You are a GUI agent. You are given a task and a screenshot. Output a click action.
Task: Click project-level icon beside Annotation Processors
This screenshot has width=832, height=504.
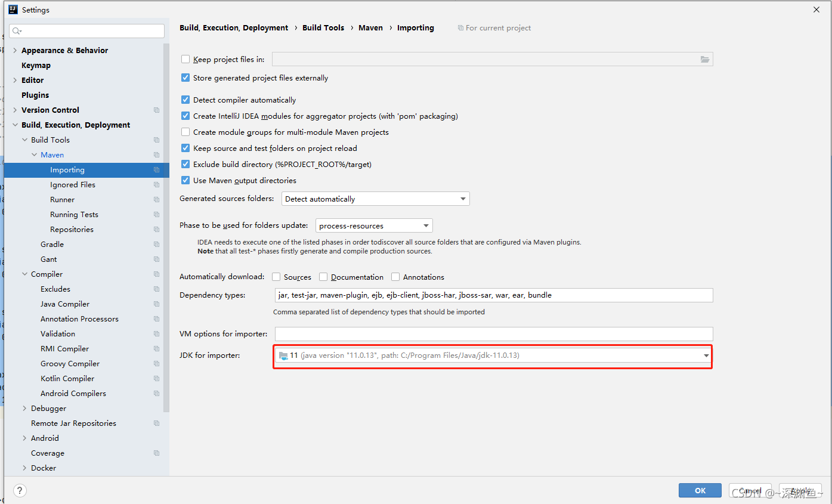tap(156, 319)
